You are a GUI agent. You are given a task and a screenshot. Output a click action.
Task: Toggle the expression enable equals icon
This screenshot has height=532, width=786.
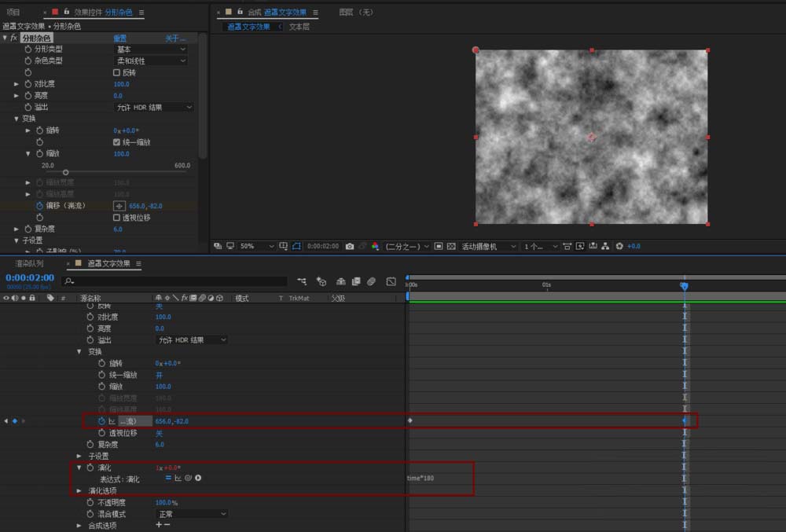(168, 478)
